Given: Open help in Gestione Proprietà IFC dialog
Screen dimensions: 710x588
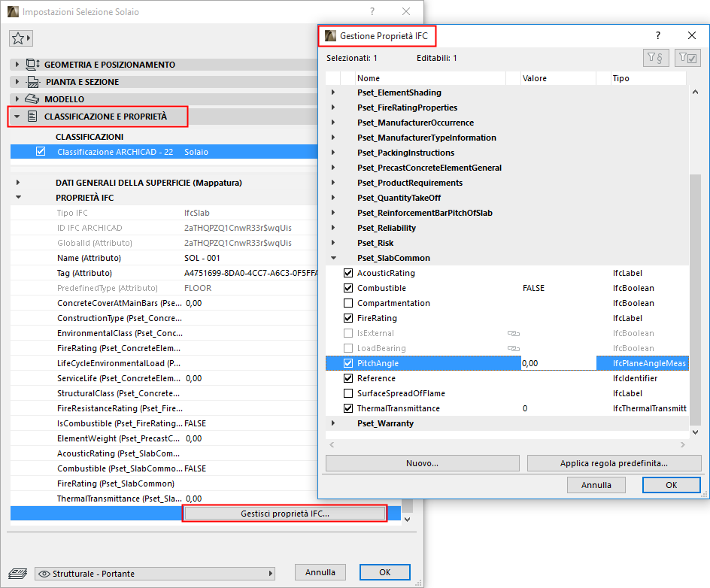Looking at the screenshot, I should click(x=657, y=36).
